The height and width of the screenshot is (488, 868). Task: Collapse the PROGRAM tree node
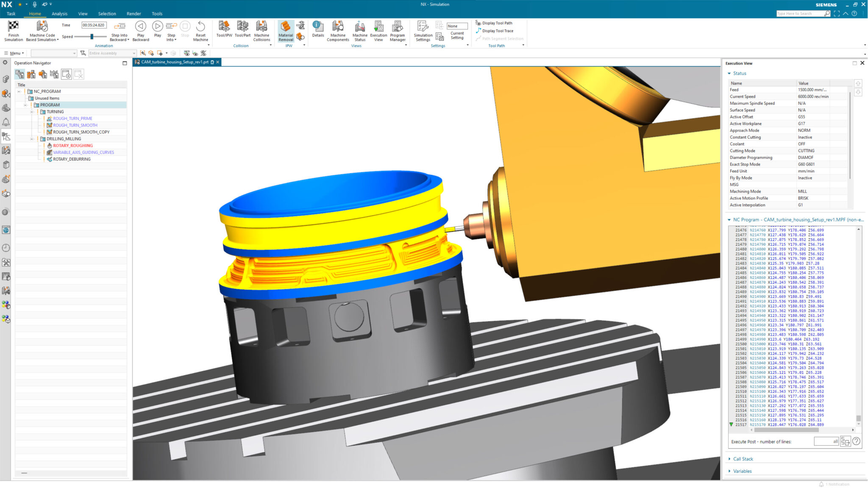click(26, 105)
